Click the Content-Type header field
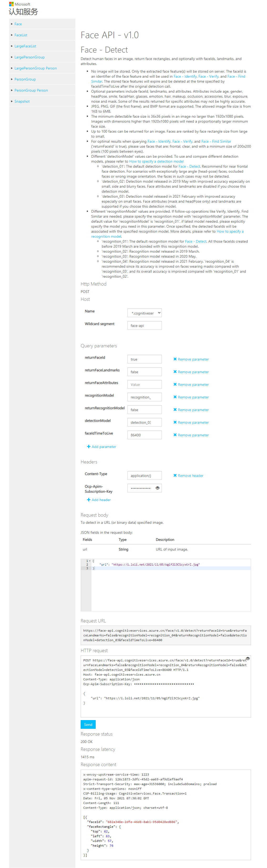Viewport: 267px width, 868px height. 145,475
